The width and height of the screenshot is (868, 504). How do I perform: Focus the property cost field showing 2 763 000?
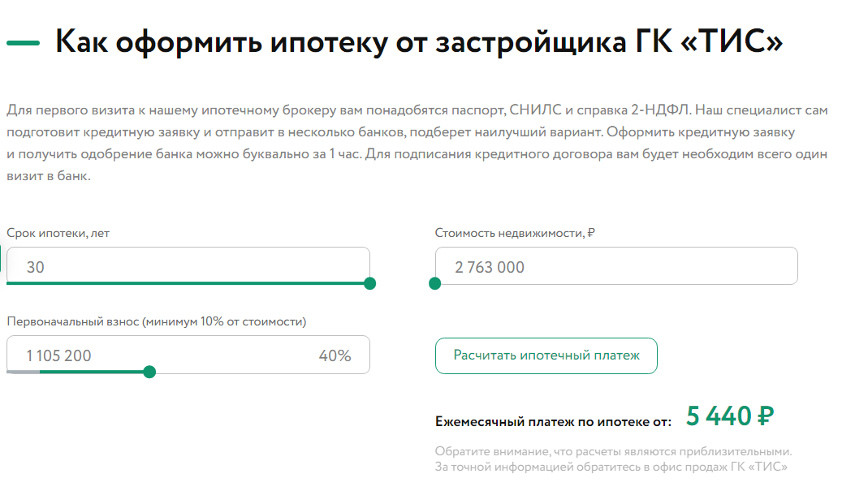pos(615,266)
